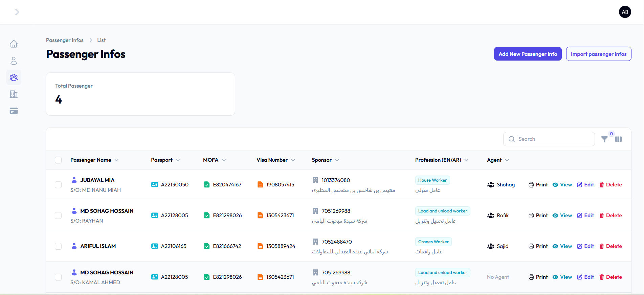Viewport: 644px width, 295px height.
Task: Open the table filter funnel icon
Action: [604, 139]
